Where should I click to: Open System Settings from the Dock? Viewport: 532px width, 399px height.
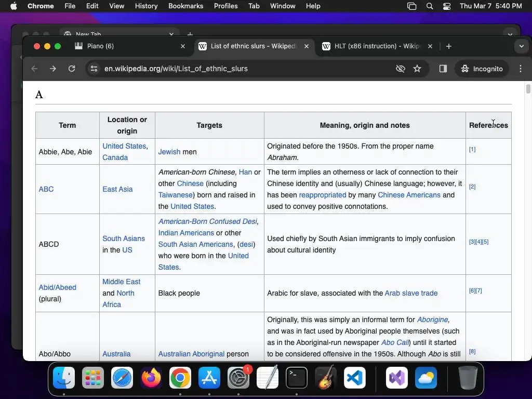[238, 378]
